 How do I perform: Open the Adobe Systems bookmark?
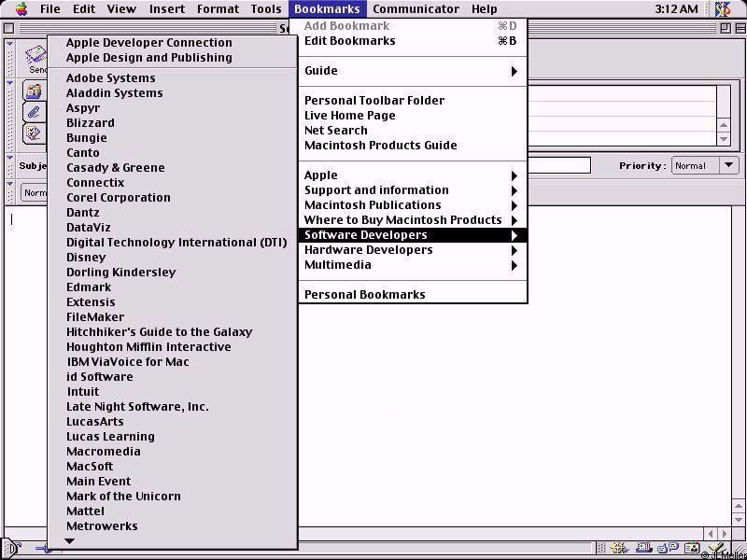[173, 78]
